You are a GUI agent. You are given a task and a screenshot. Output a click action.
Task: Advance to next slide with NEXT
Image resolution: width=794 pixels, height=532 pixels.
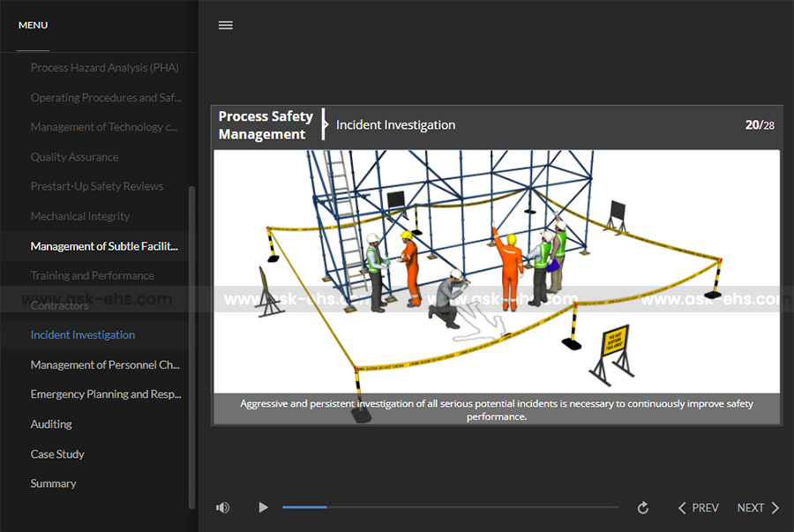tap(759, 507)
